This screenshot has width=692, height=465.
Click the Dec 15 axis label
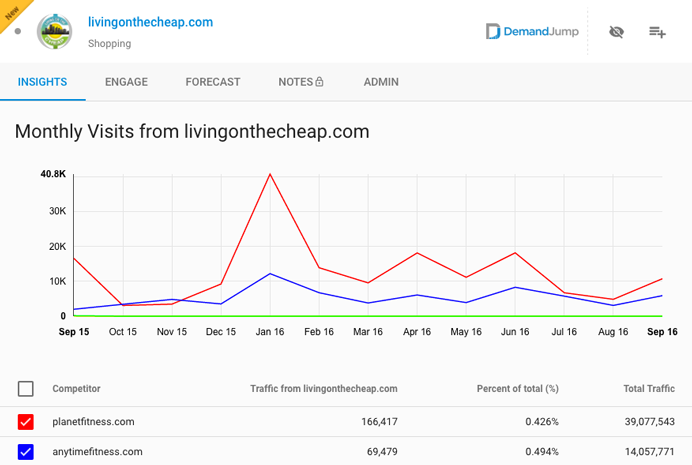pyautogui.click(x=221, y=332)
